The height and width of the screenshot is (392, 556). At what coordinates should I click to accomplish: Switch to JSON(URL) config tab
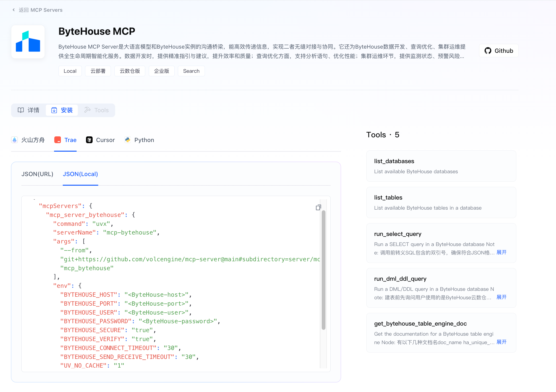[x=37, y=174]
